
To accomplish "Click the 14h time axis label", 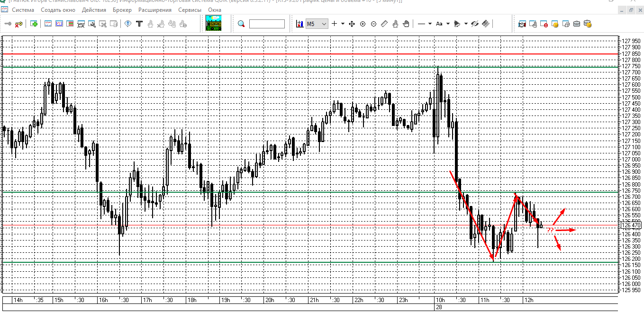I will click(18, 300).
